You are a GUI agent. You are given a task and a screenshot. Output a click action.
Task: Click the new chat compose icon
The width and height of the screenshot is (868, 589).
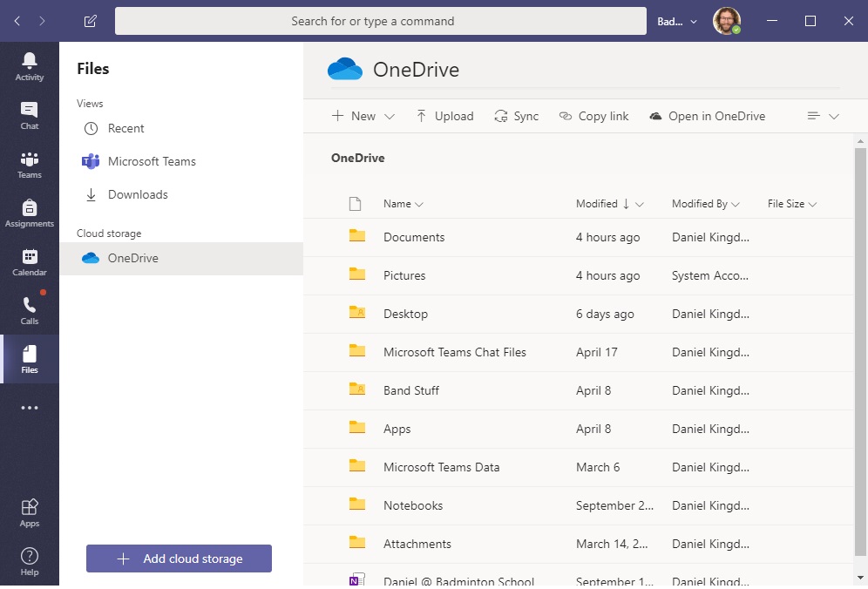click(91, 21)
